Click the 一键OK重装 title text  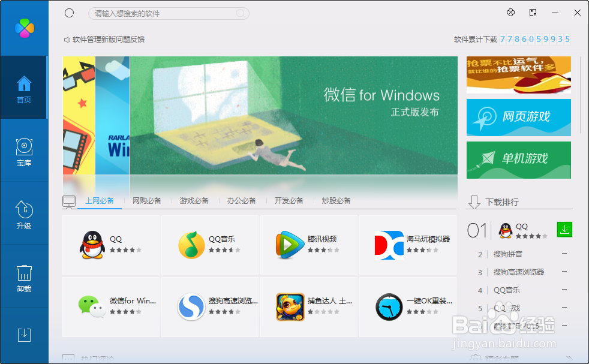point(429,301)
